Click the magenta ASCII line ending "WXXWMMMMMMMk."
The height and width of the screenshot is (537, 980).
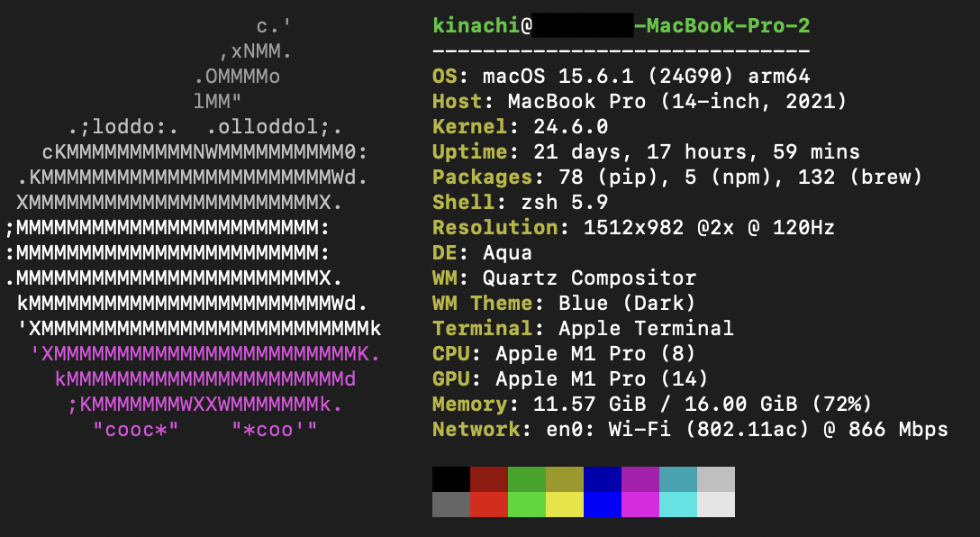205,405
